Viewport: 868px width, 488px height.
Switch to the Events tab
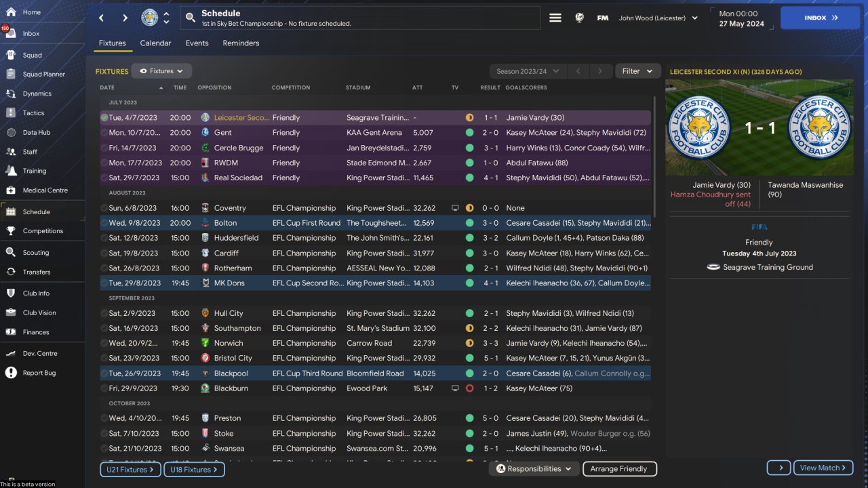click(197, 43)
